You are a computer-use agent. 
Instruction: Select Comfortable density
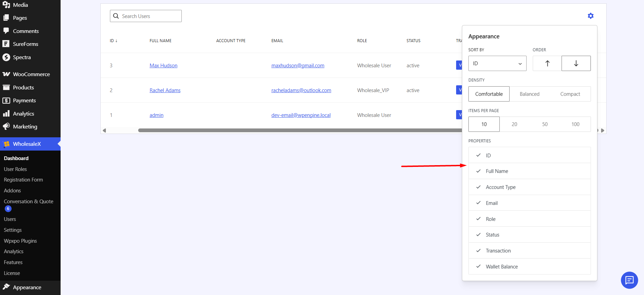(x=489, y=94)
